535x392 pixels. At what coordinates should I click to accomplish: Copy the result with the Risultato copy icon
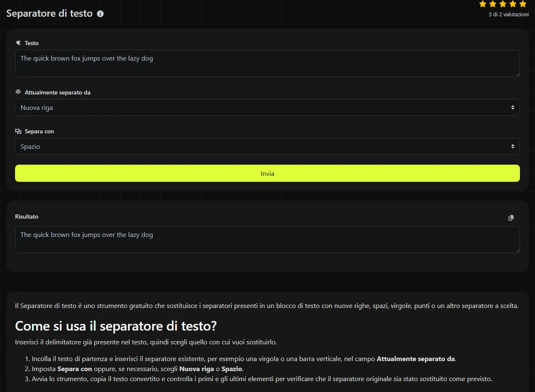tap(511, 218)
